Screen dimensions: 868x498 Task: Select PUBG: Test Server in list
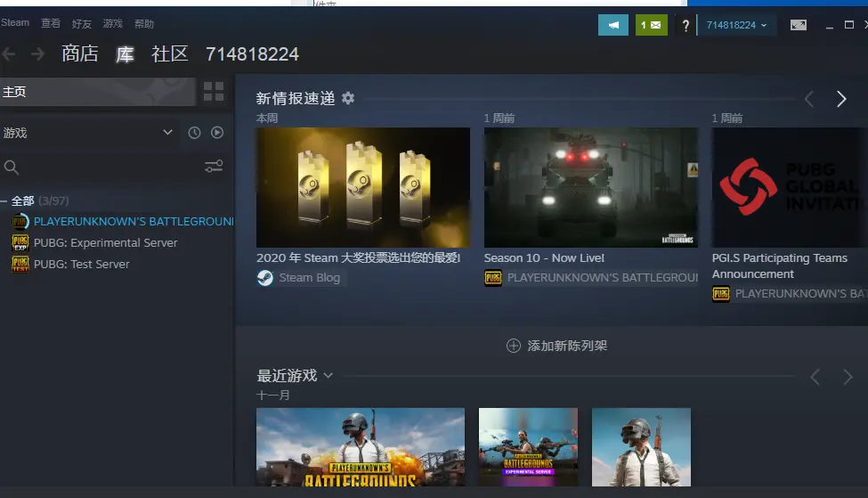tap(81, 265)
